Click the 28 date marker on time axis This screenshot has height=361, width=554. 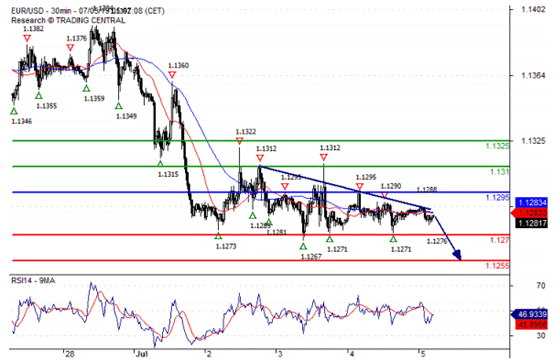tap(70, 354)
